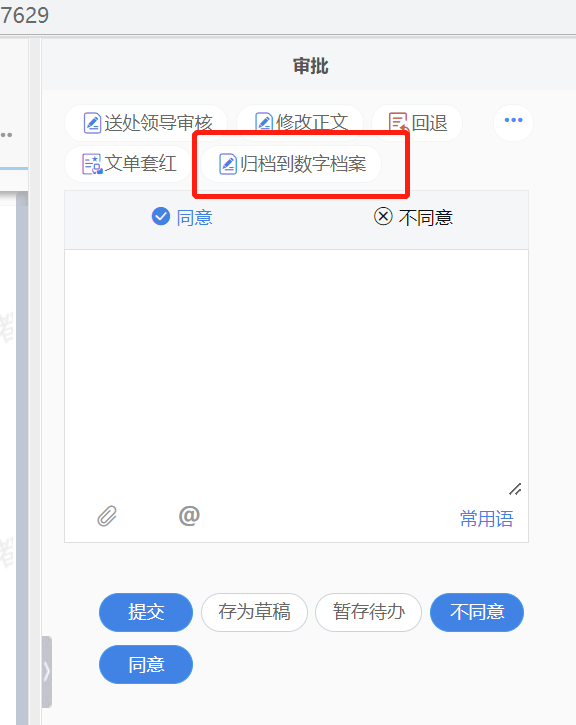Expand the collapsed side panel arrow
The height and width of the screenshot is (725, 576).
[46, 671]
